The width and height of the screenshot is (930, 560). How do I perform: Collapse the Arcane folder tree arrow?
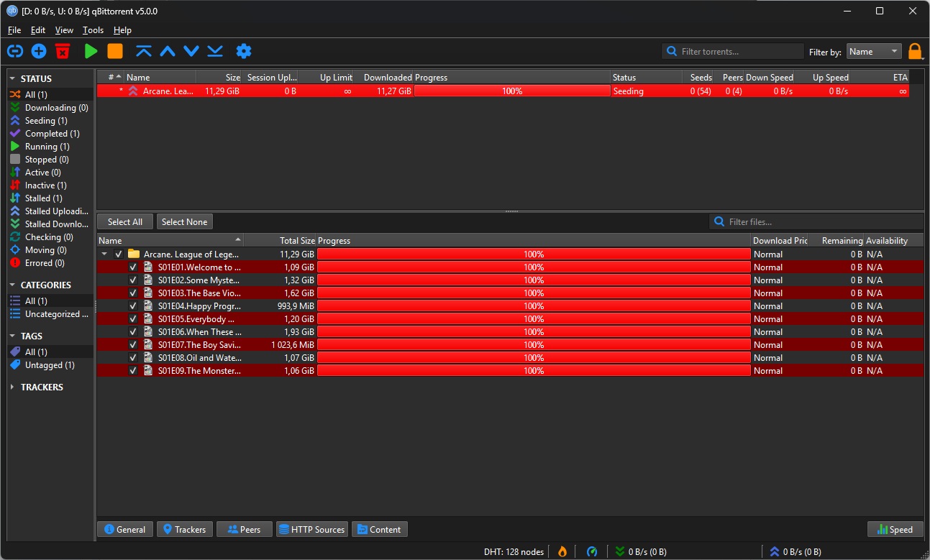(104, 254)
